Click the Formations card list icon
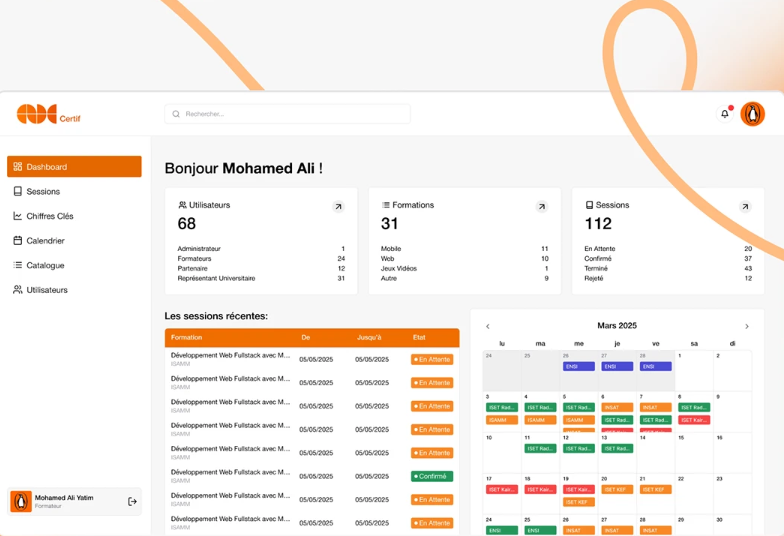 pyautogui.click(x=386, y=205)
